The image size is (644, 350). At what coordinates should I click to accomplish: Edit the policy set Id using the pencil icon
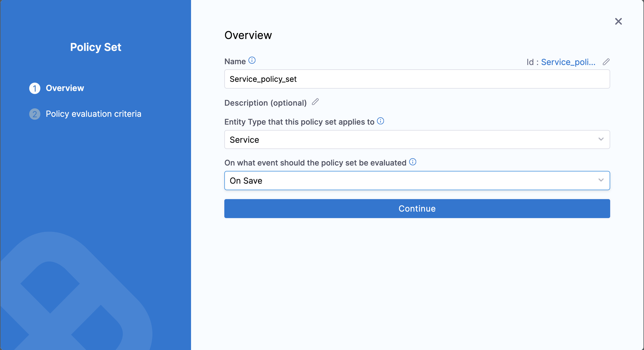(606, 62)
